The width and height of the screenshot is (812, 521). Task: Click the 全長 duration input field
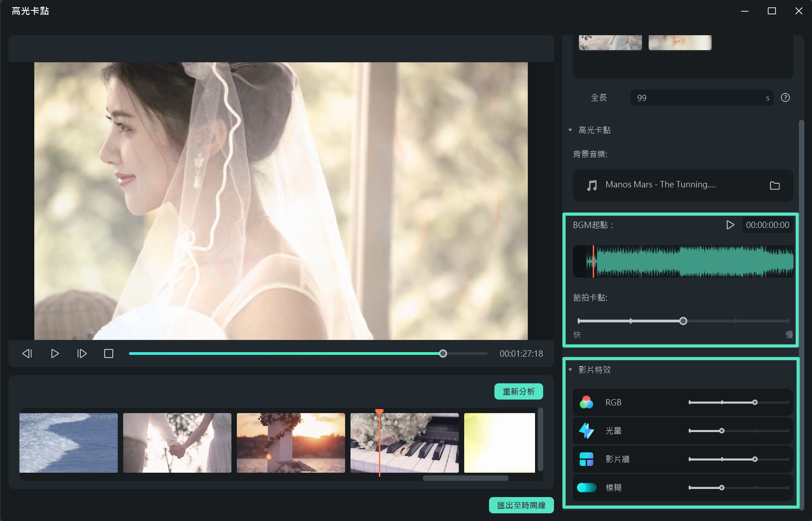[x=698, y=98]
